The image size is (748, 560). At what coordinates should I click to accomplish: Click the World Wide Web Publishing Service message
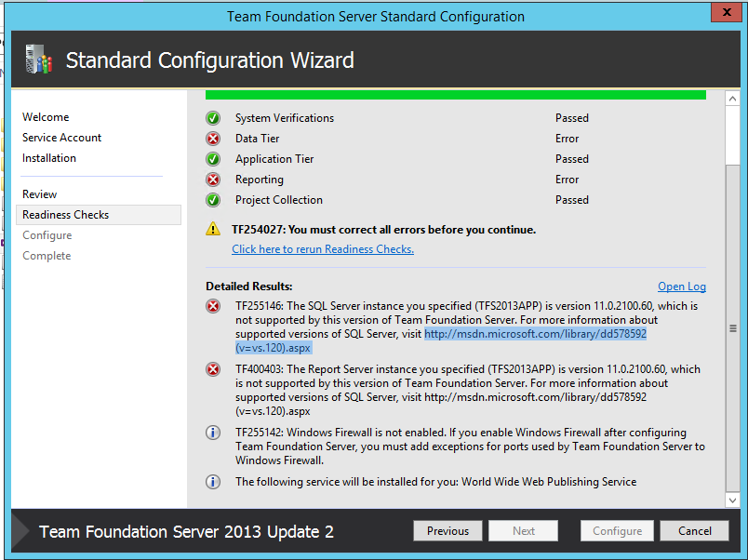click(435, 482)
